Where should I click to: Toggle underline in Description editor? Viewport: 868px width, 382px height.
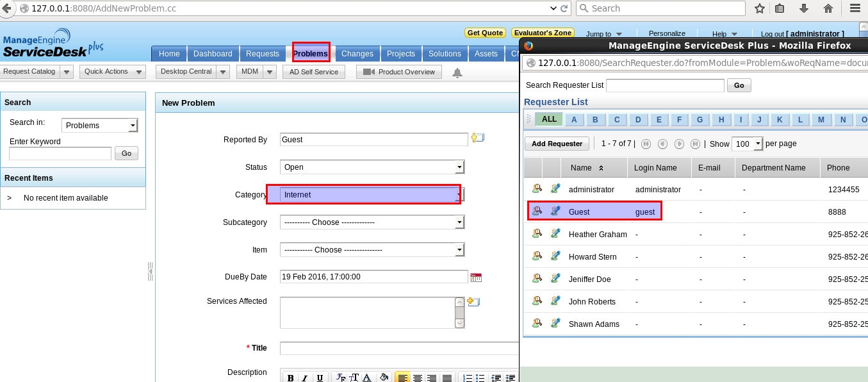tap(320, 378)
